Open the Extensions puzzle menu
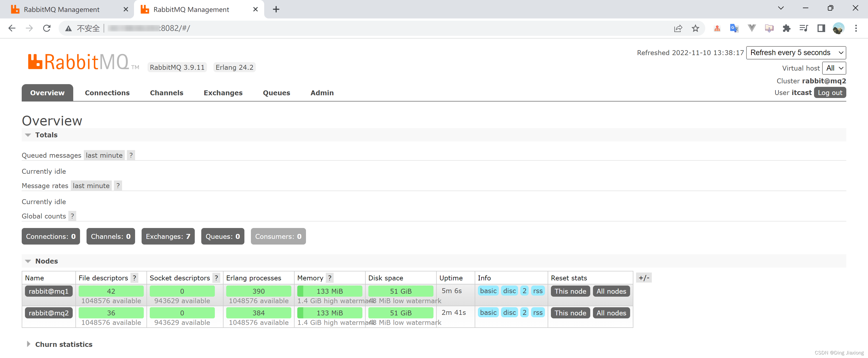The width and height of the screenshot is (868, 358). [786, 28]
